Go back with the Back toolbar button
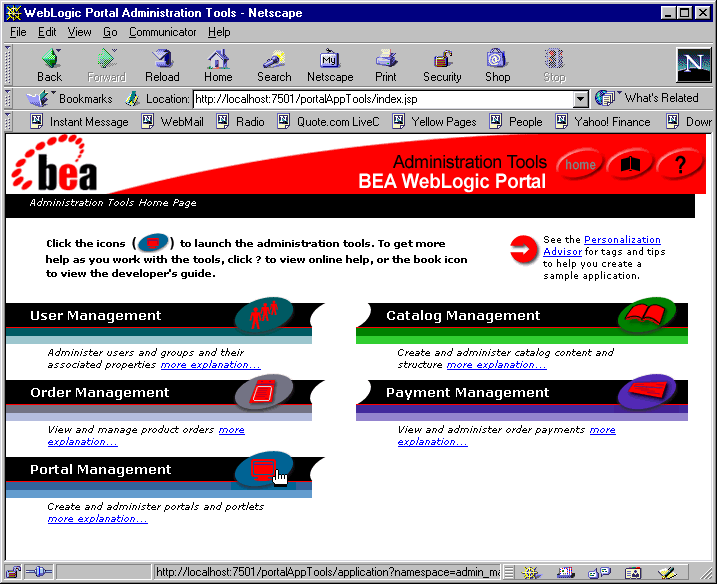This screenshot has height=584, width=717. pos(49,65)
